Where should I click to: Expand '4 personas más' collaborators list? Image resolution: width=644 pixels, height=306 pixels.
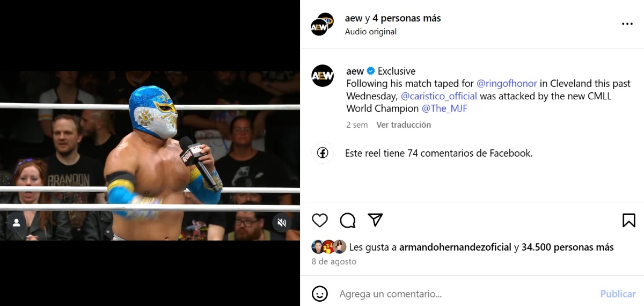click(407, 18)
